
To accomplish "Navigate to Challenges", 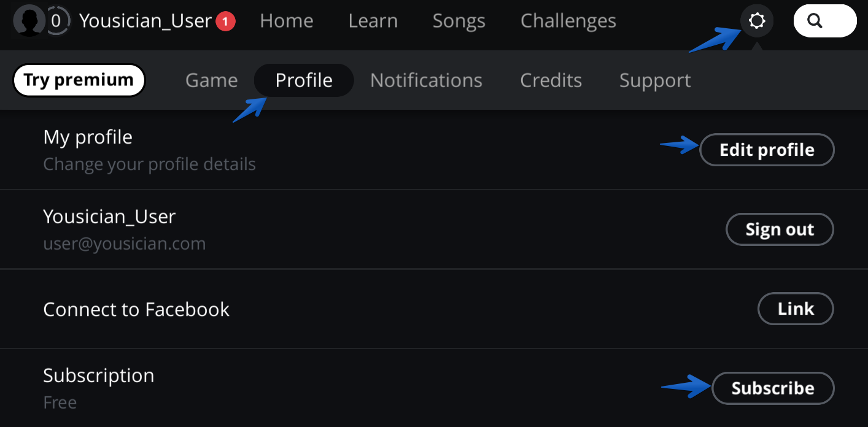I will (568, 21).
